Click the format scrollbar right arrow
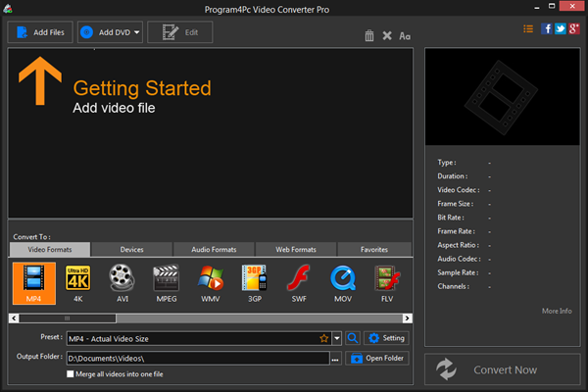Viewport: 588px width, 392px height. point(408,318)
